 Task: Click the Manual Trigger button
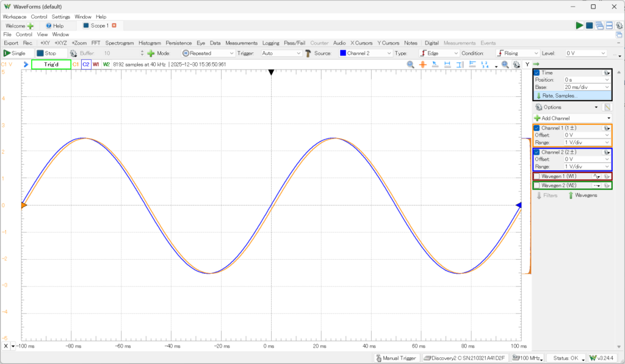coord(397,358)
